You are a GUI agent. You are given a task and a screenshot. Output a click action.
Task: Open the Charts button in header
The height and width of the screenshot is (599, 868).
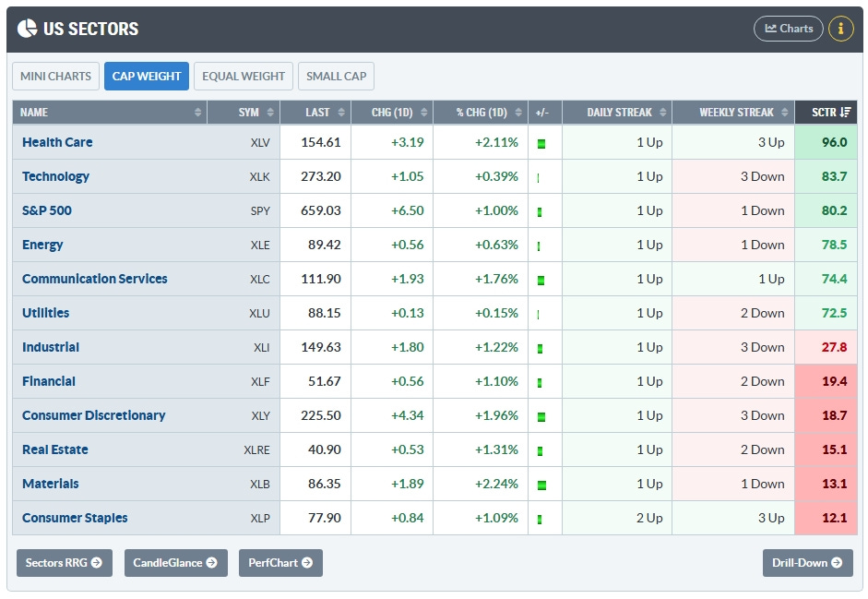789,29
